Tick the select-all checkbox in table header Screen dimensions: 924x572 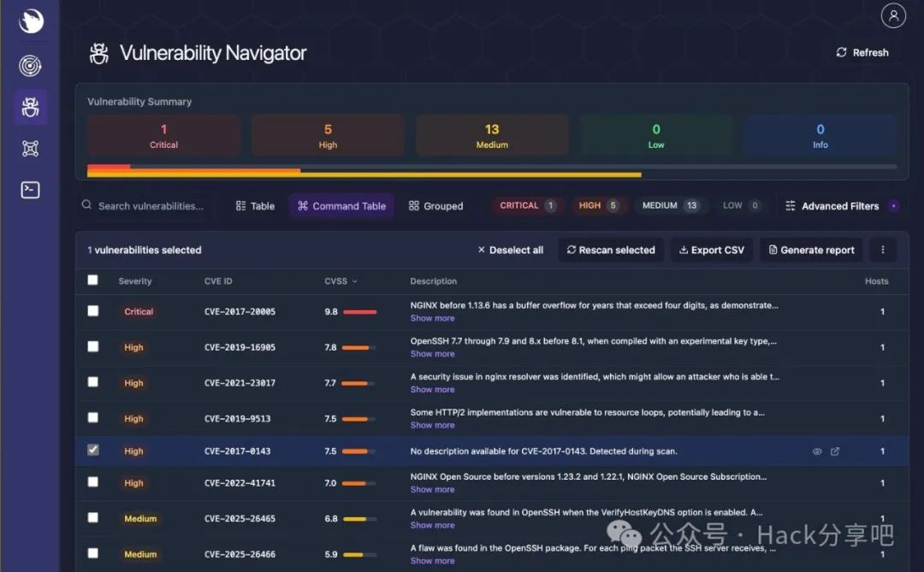point(93,280)
